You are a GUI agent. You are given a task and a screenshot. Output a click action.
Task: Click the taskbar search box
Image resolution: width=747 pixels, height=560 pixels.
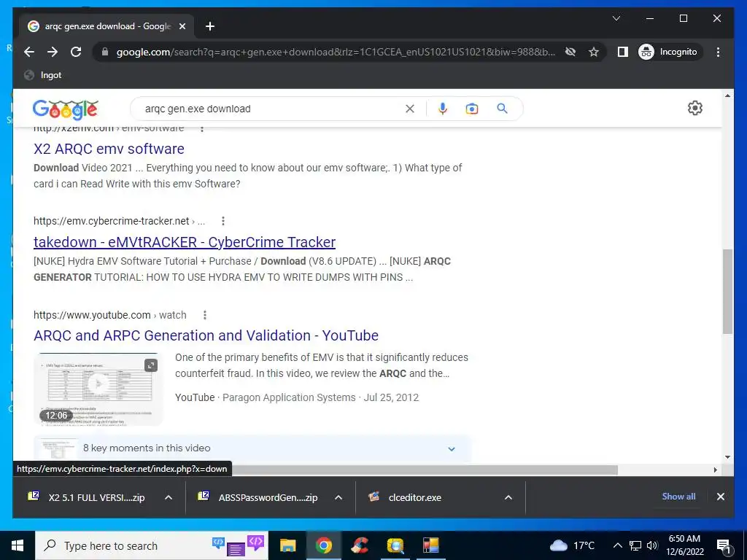tap(152, 545)
